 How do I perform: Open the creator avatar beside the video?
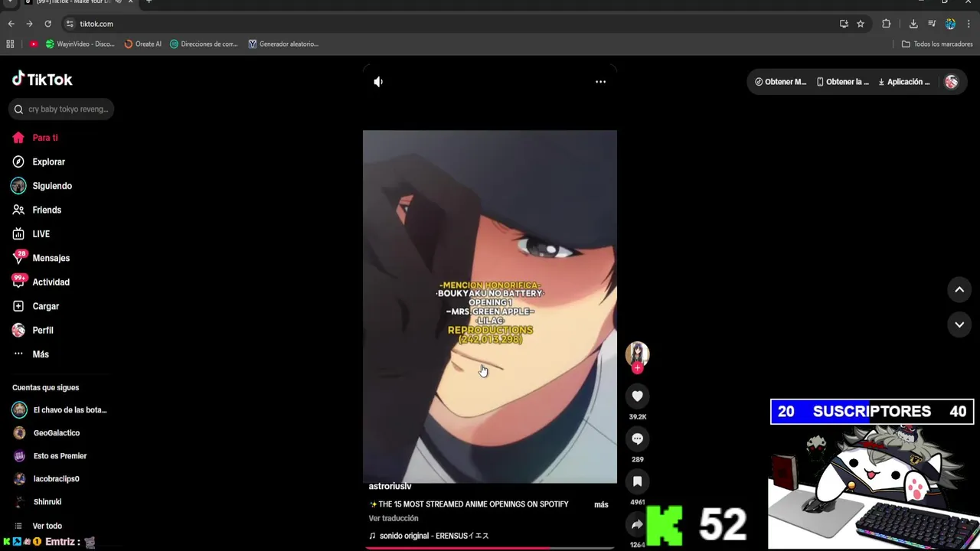click(637, 353)
